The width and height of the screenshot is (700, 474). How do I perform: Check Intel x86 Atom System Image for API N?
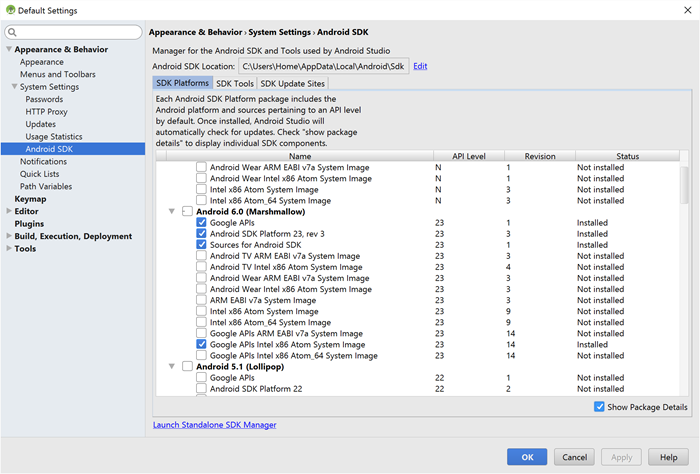tap(201, 189)
